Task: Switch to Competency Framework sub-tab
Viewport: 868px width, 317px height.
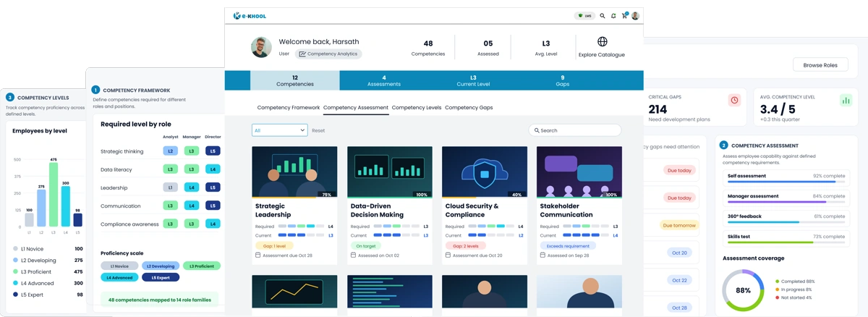Action: click(x=289, y=107)
